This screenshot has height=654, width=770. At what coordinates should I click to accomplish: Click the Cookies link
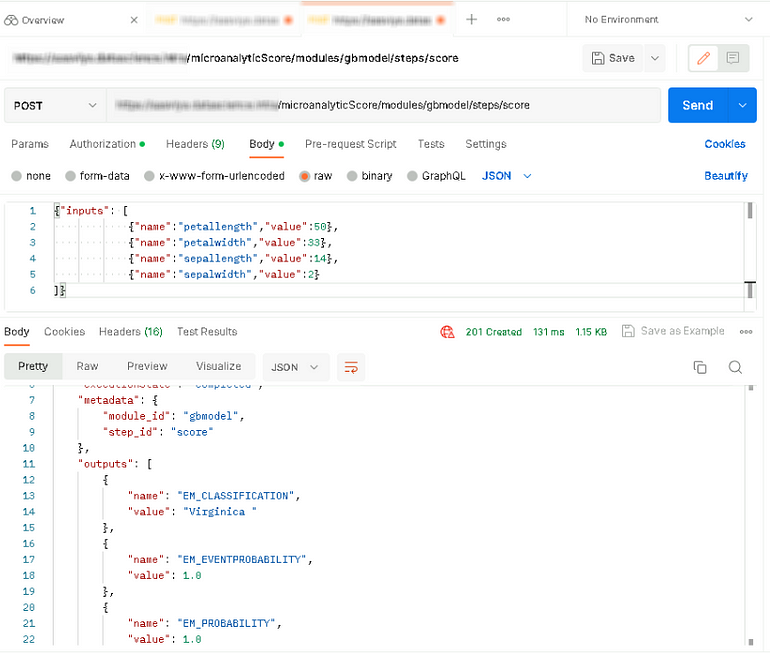click(x=724, y=144)
